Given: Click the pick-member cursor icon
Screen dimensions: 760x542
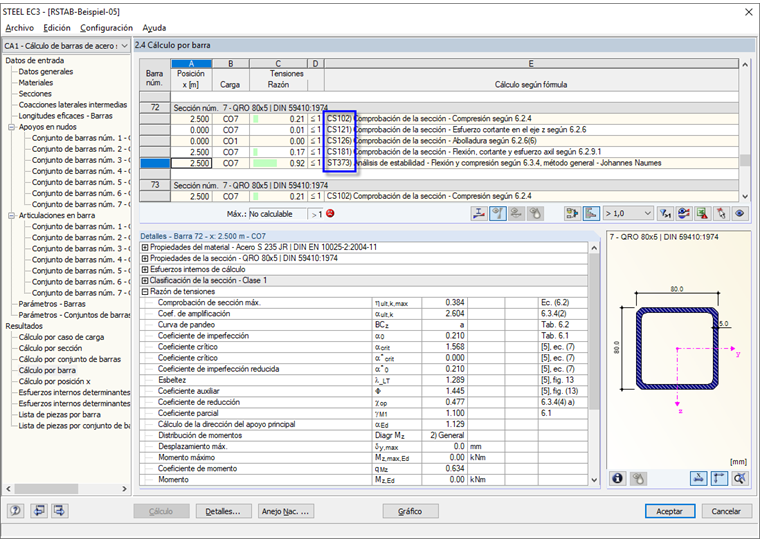Looking at the screenshot, I should click(721, 213).
